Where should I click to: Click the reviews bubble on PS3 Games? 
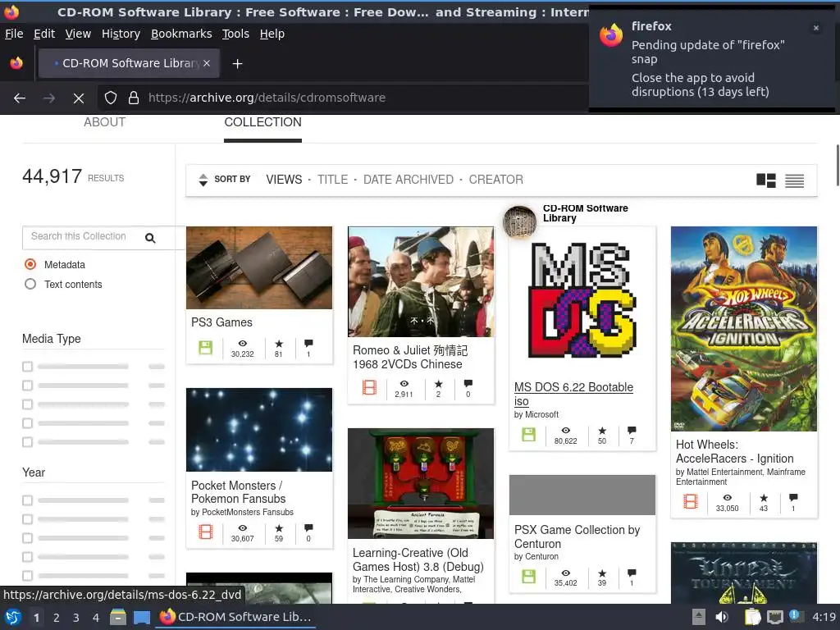(308, 344)
